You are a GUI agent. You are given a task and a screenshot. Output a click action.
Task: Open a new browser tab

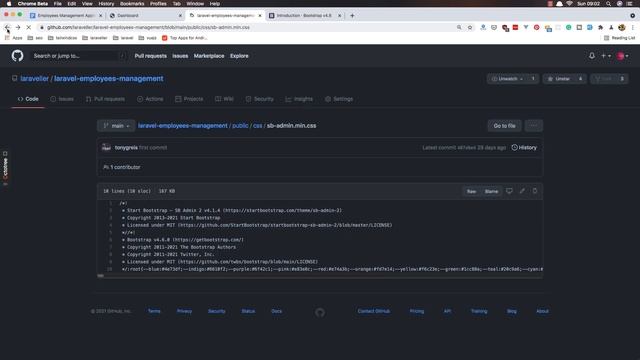click(x=352, y=16)
